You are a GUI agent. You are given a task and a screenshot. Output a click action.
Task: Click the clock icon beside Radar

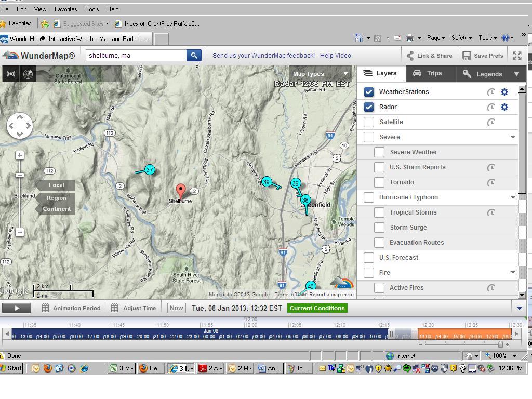[490, 107]
